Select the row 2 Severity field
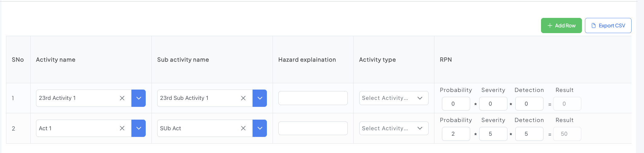This screenshot has height=153, width=644. (x=493, y=134)
